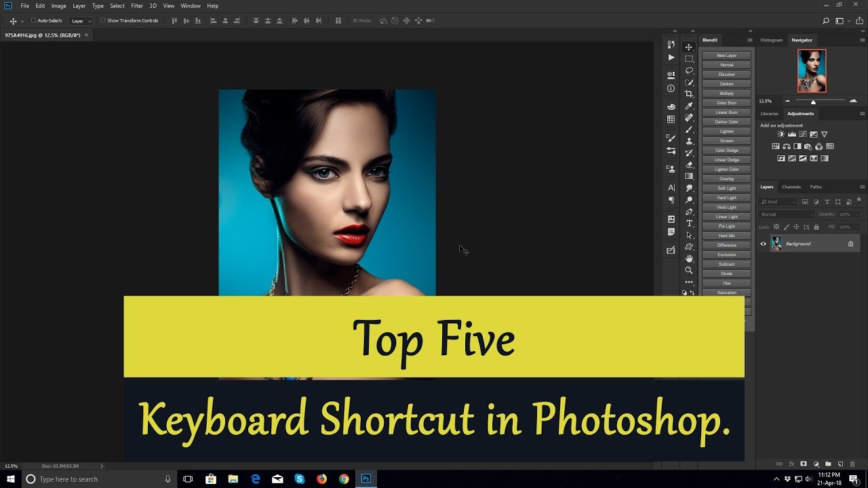Click the Navigator zoom slider handle

click(x=813, y=102)
